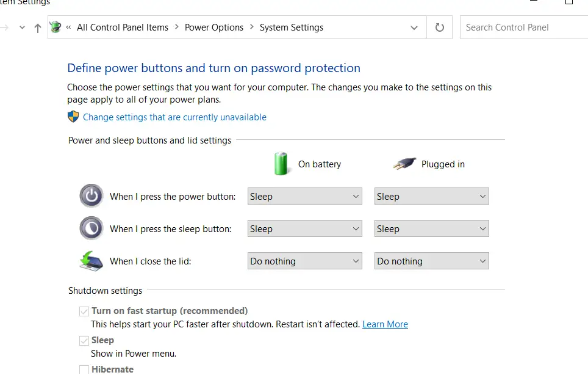This screenshot has height=375, width=588.
Task: Click the green battery icon
Action: click(281, 164)
